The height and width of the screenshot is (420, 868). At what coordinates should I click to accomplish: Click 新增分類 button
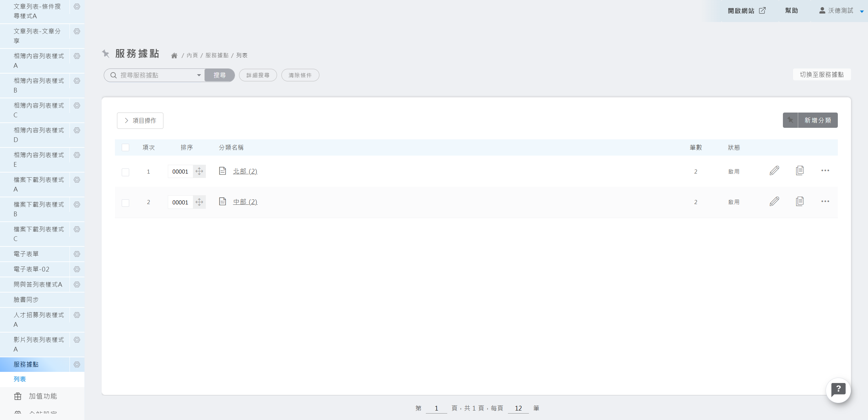coord(818,120)
